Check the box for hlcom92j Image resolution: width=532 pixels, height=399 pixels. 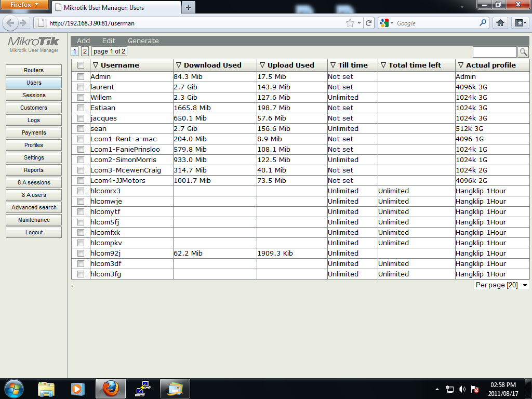[x=81, y=254]
